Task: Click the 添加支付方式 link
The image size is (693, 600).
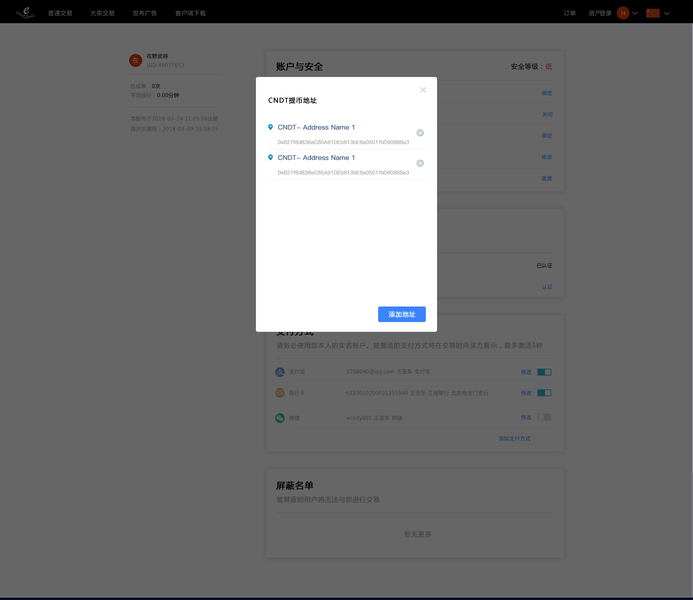Action: pyautogui.click(x=514, y=439)
